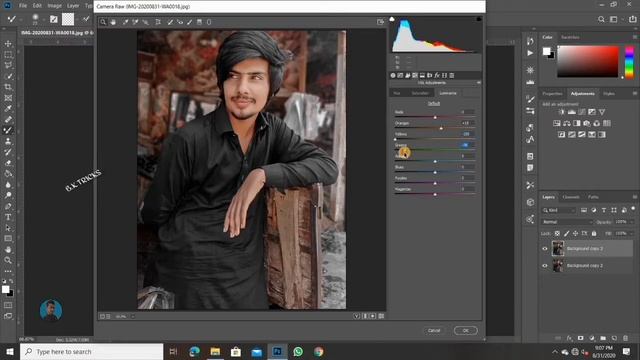Select the Adjustment Brush in Camera Raw toolbar
640x360 pixels.
click(x=190, y=22)
